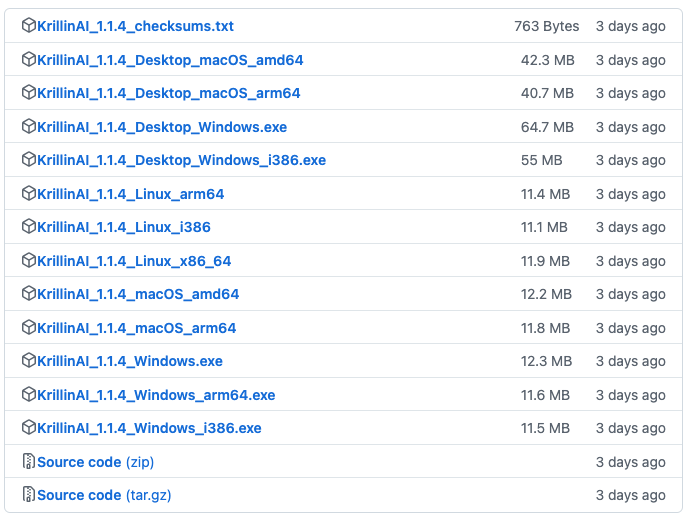Click package icon beside Desktop_macOS_amd64 asset

pyautogui.click(x=29, y=59)
